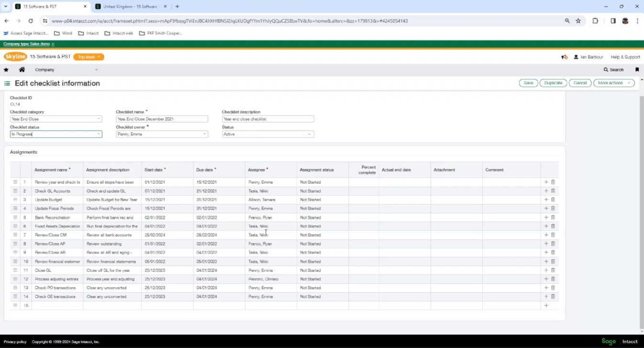Click the bookmark icon beside Search
644x348 pixels.
[x=637, y=69]
